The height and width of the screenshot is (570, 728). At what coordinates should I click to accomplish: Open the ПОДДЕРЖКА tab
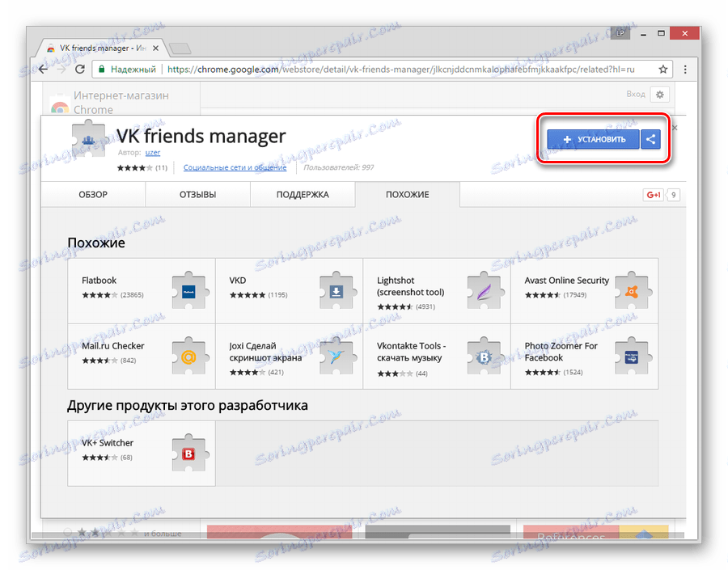(x=303, y=194)
